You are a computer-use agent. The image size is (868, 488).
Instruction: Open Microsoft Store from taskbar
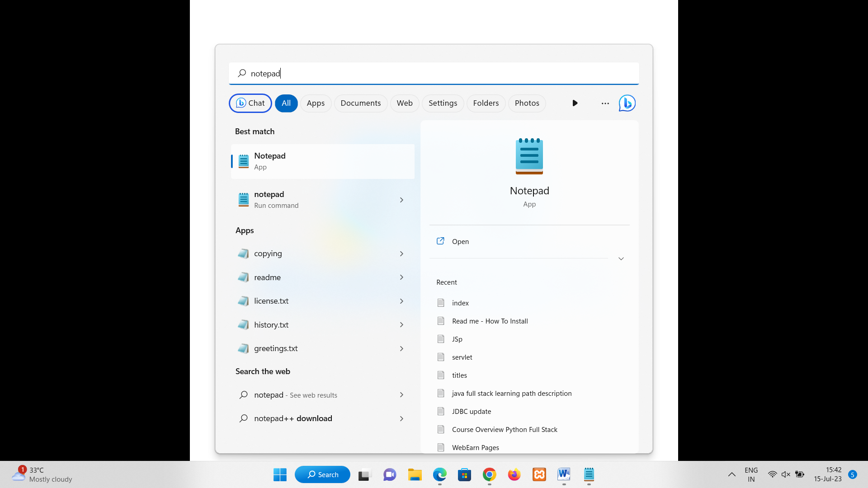[x=464, y=474]
